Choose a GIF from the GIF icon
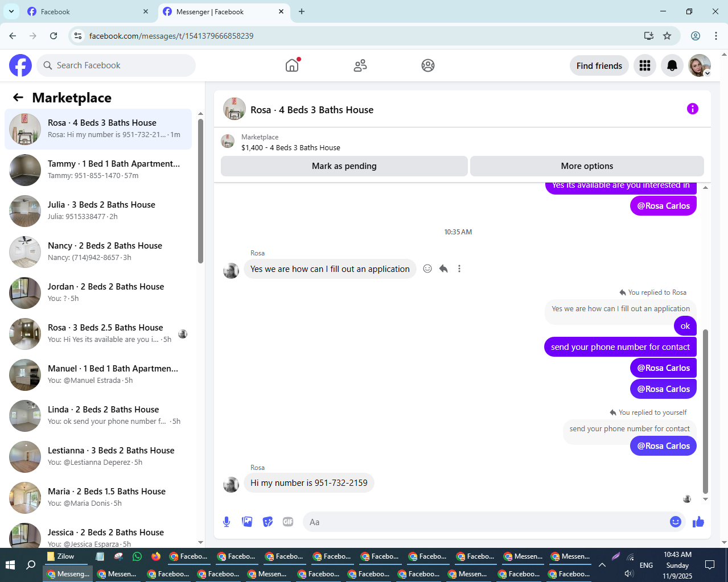This screenshot has width=728, height=582. point(288,522)
